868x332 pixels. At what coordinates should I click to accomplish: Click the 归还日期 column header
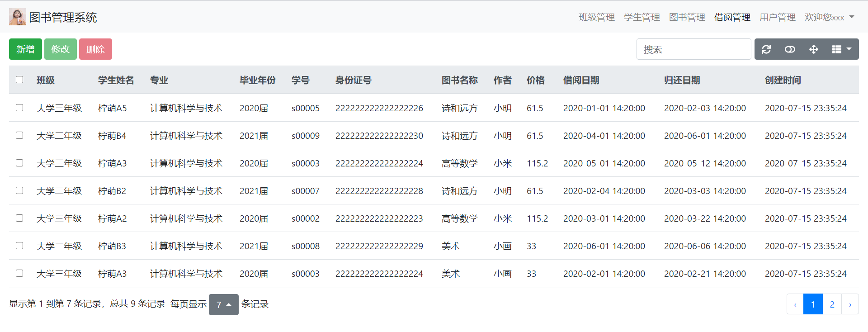pyautogui.click(x=682, y=80)
